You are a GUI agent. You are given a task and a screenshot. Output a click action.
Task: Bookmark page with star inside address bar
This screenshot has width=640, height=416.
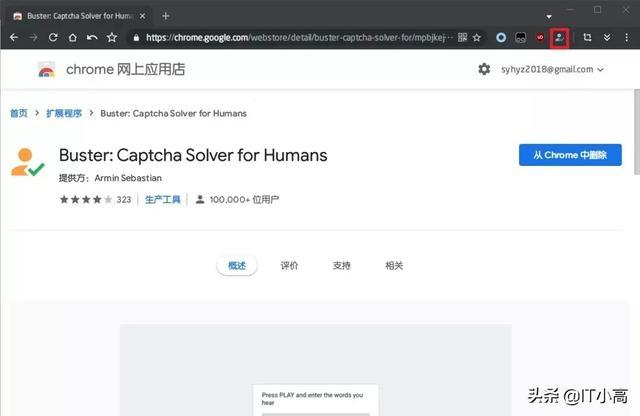477,38
